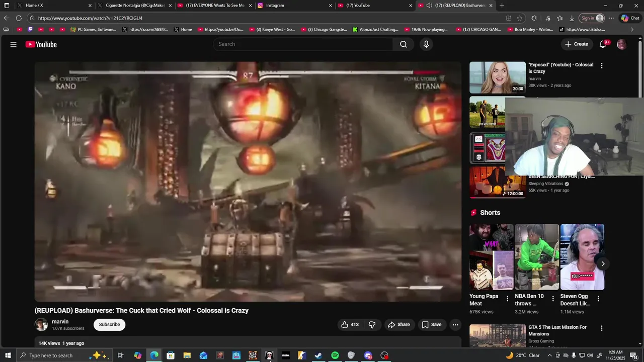This screenshot has width=644, height=362.
Task: Open options for Young Papa Meat short
Action: (x=507, y=299)
